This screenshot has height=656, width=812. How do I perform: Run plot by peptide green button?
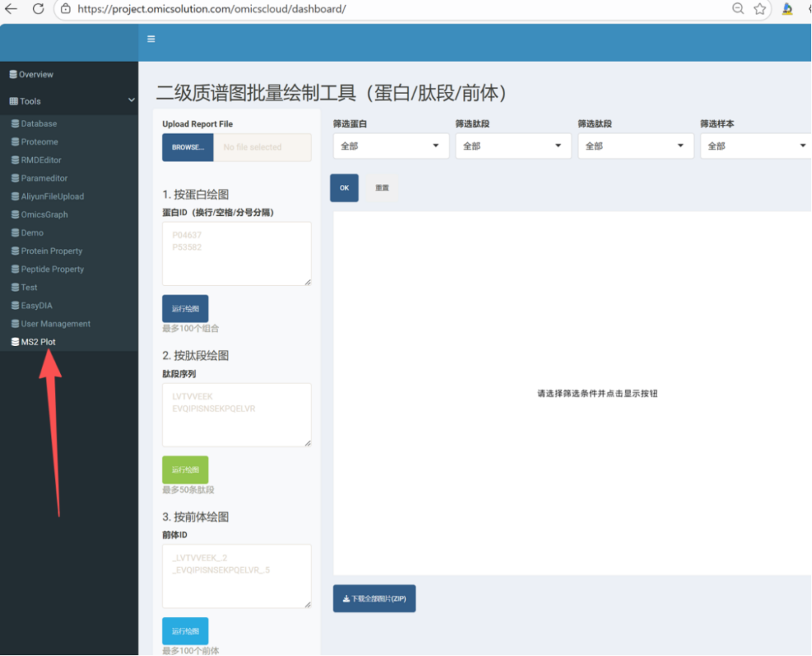(x=186, y=469)
